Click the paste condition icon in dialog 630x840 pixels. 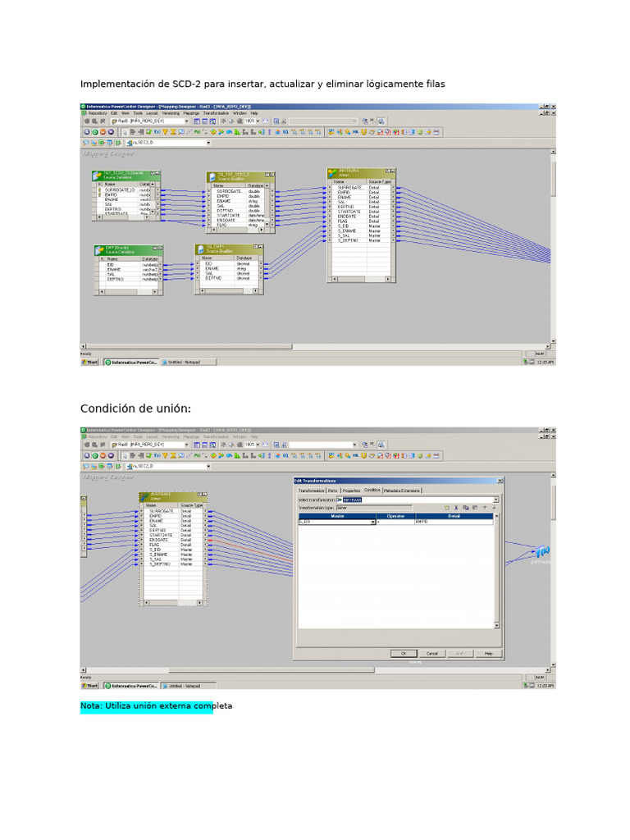point(475,508)
